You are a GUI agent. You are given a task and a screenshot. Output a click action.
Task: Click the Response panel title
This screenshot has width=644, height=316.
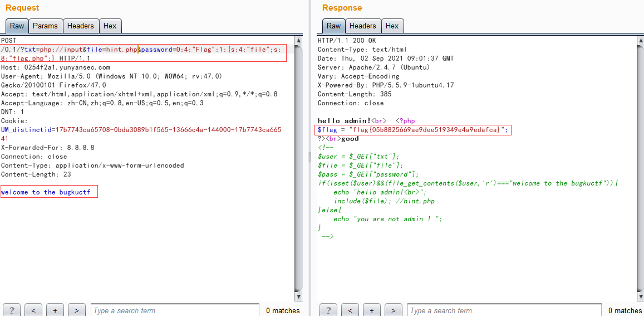point(342,8)
